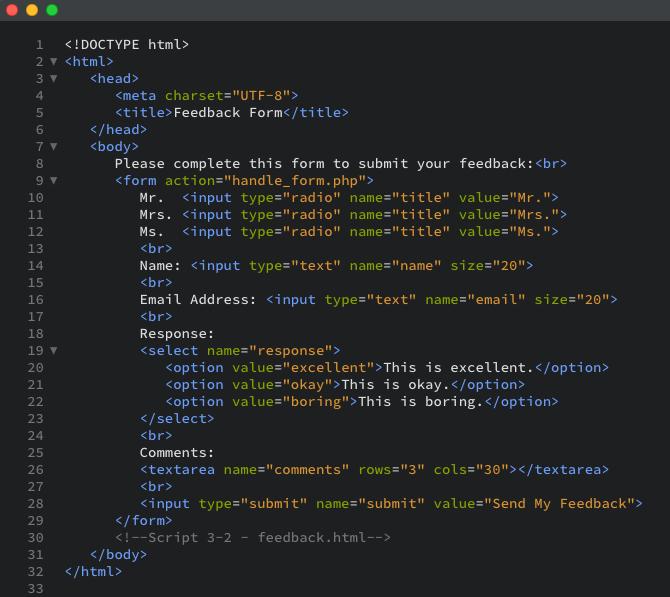Image resolution: width=670 pixels, height=597 pixels.
Task: Click the name="name" attribute on line 14
Action: click(x=395, y=266)
